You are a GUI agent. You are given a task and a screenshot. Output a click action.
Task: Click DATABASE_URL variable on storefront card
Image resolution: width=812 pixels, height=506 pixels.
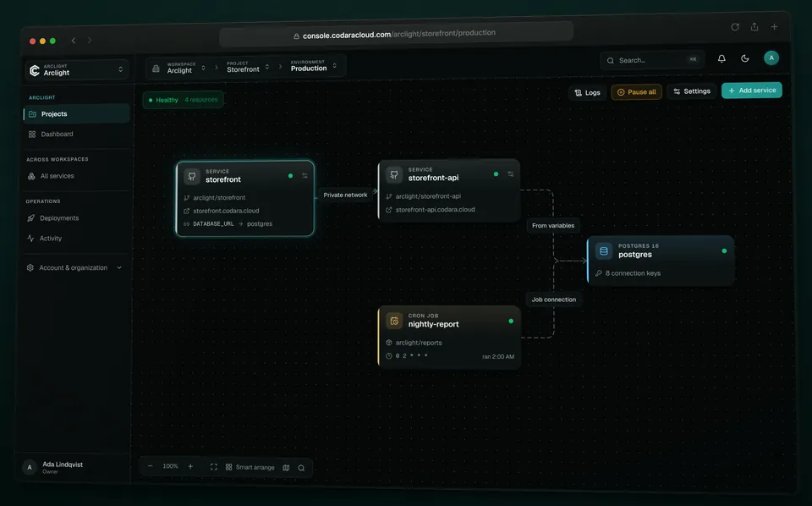click(x=213, y=224)
